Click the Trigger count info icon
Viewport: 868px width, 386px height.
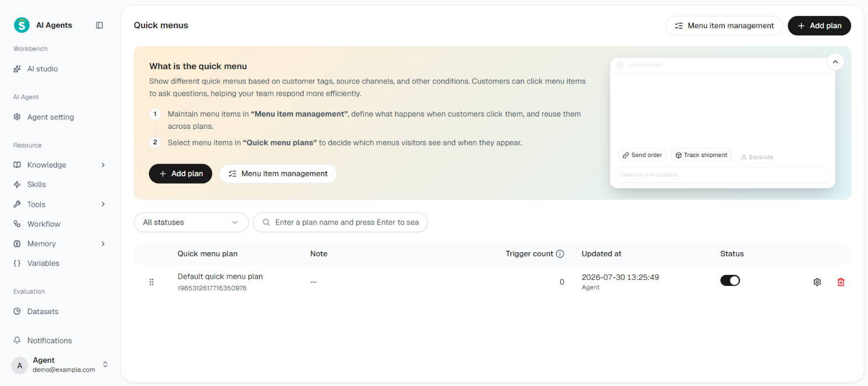pos(560,254)
